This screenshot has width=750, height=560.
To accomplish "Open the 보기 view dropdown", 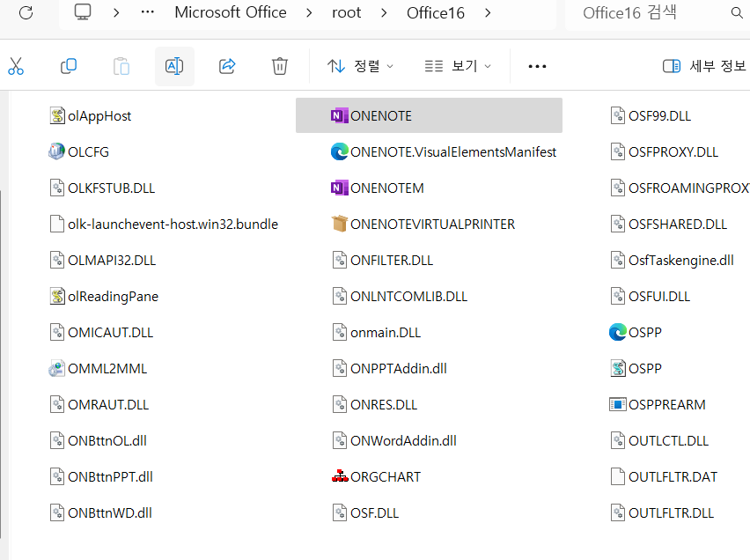I will [x=458, y=66].
